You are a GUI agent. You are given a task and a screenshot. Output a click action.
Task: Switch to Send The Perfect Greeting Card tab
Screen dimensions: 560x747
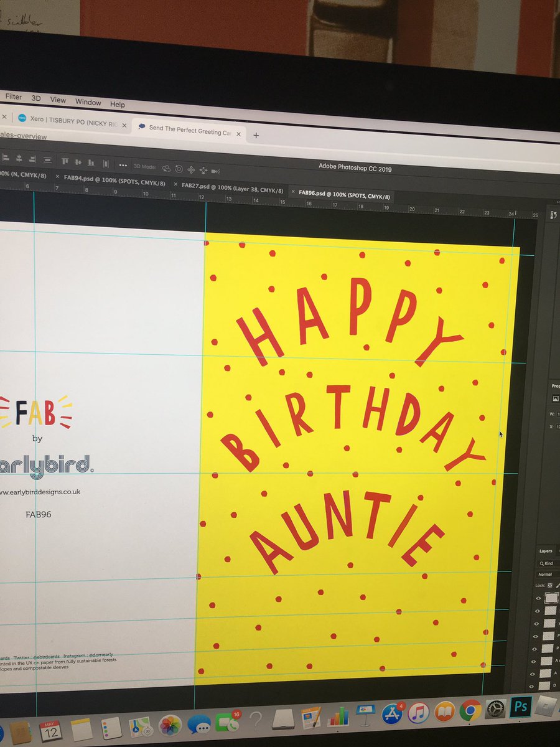(189, 131)
